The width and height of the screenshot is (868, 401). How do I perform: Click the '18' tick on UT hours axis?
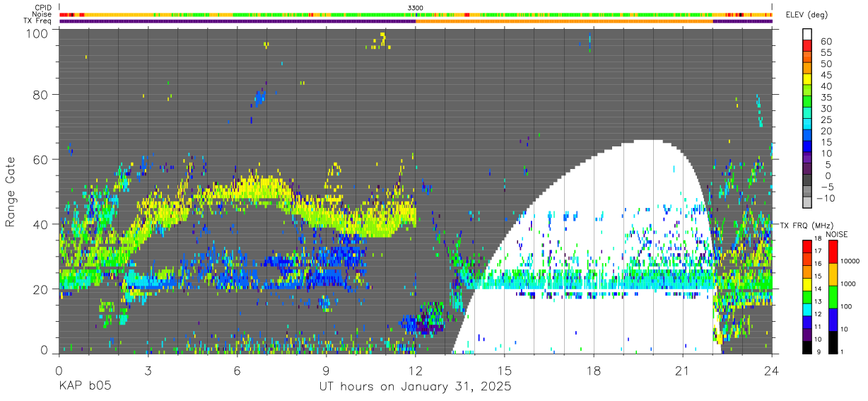pyautogui.click(x=594, y=370)
